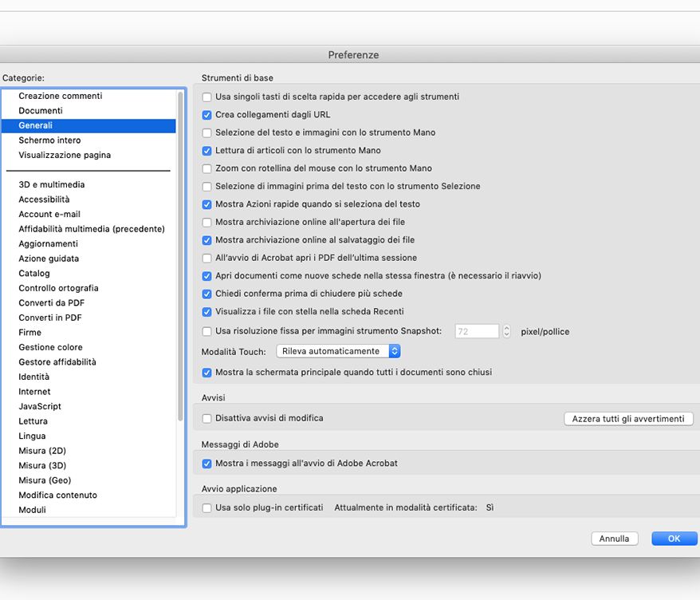The width and height of the screenshot is (700, 600).
Task: Disable Apri documenti come nuove schede
Action: tap(206, 275)
